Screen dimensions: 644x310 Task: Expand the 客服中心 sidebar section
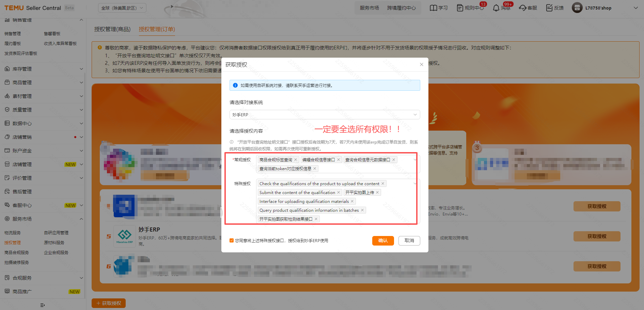81,205
